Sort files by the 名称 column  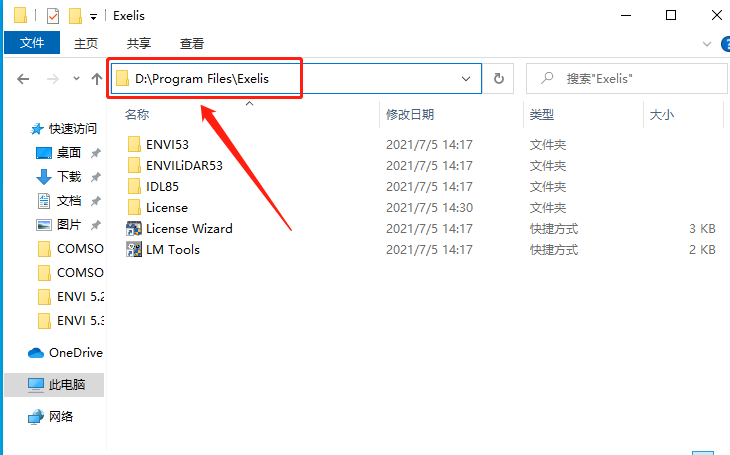[137, 115]
